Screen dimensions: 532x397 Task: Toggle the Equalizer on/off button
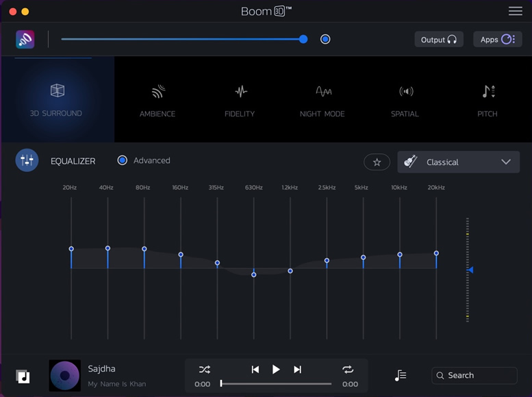click(27, 160)
